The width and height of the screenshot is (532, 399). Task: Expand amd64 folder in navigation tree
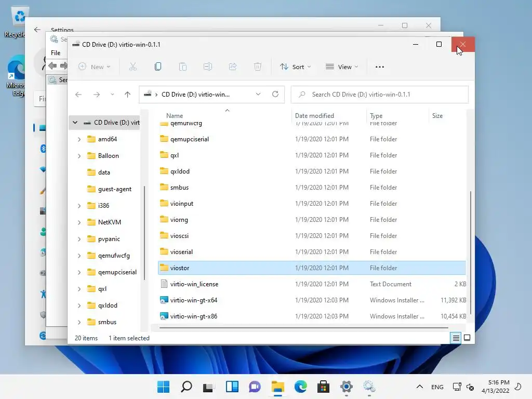tap(79, 139)
